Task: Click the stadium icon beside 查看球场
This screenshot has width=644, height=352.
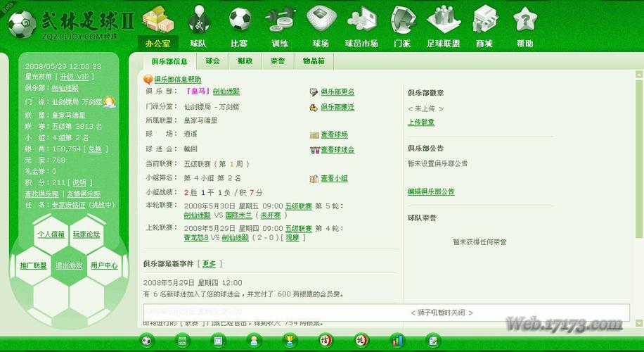Action: pos(314,135)
